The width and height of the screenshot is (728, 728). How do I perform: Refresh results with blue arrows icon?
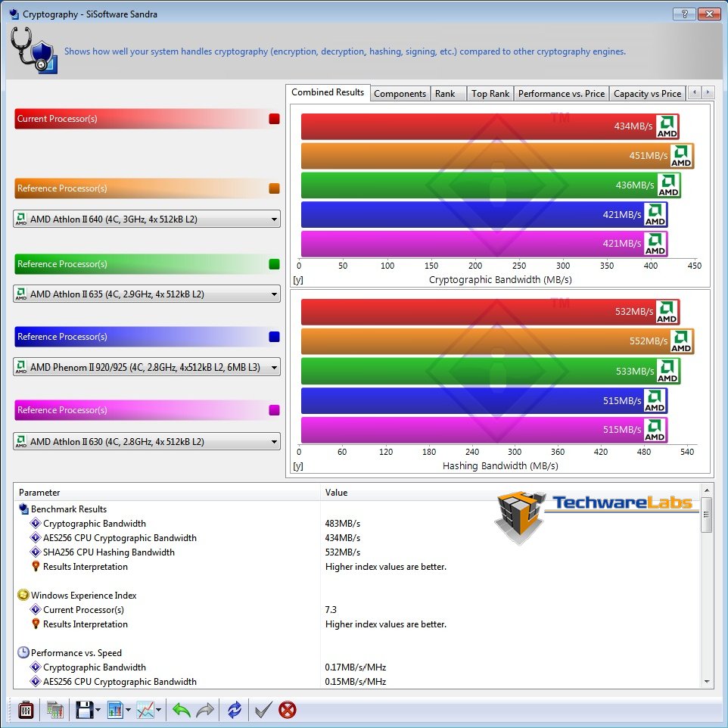(235, 709)
